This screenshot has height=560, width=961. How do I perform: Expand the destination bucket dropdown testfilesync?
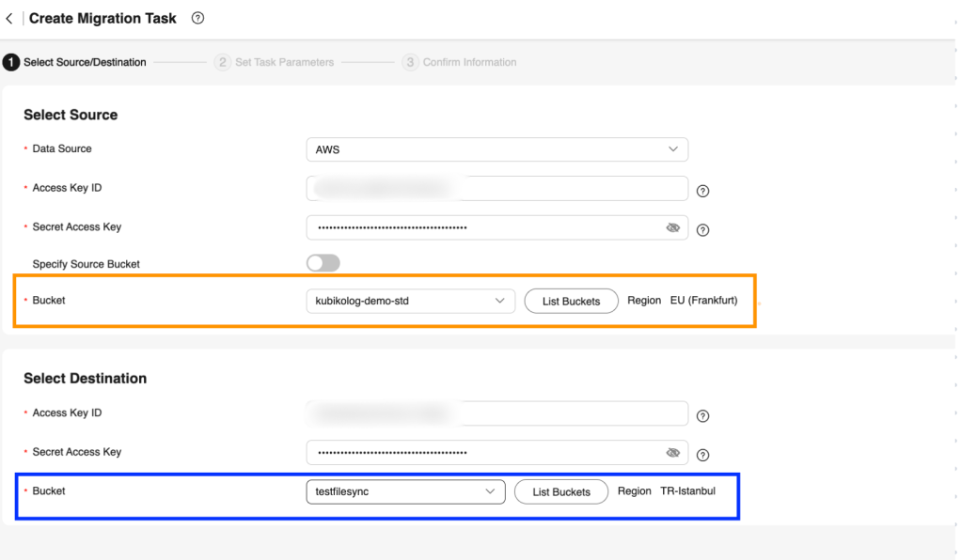pyautogui.click(x=405, y=491)
